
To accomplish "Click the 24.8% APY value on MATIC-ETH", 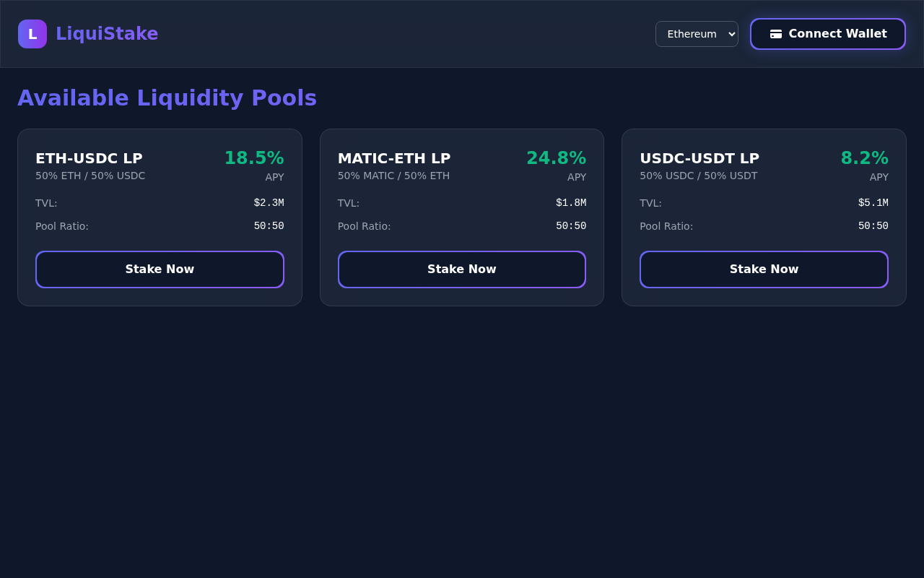I will [x=557, y=158].
